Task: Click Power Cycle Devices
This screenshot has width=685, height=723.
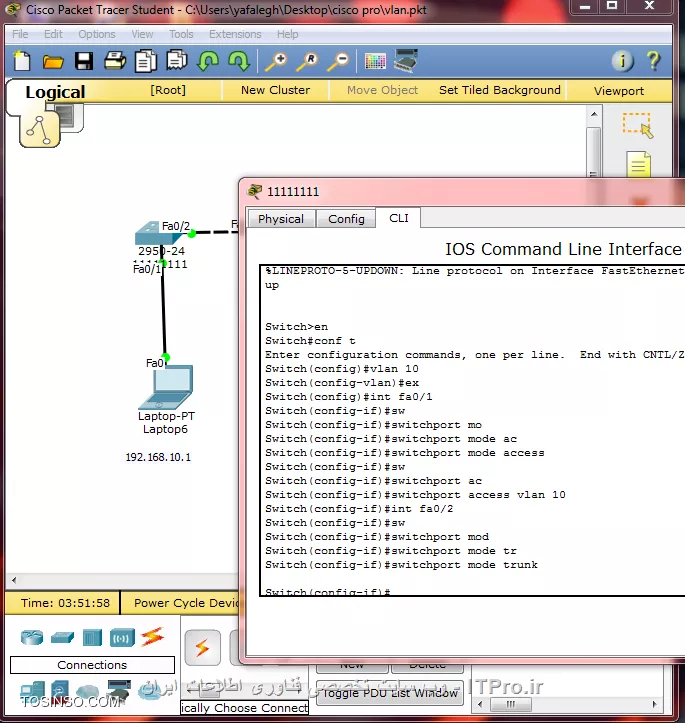Action: tap(186, 603)
